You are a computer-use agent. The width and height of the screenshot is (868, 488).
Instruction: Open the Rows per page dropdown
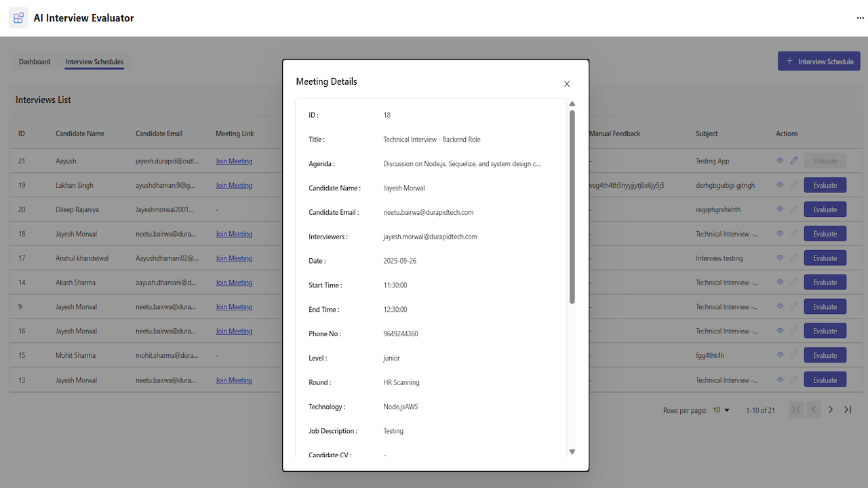tap(721, 410)
